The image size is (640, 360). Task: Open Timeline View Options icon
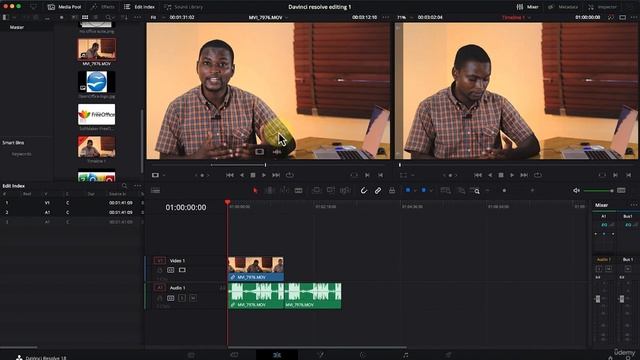(x=156, y=191)
